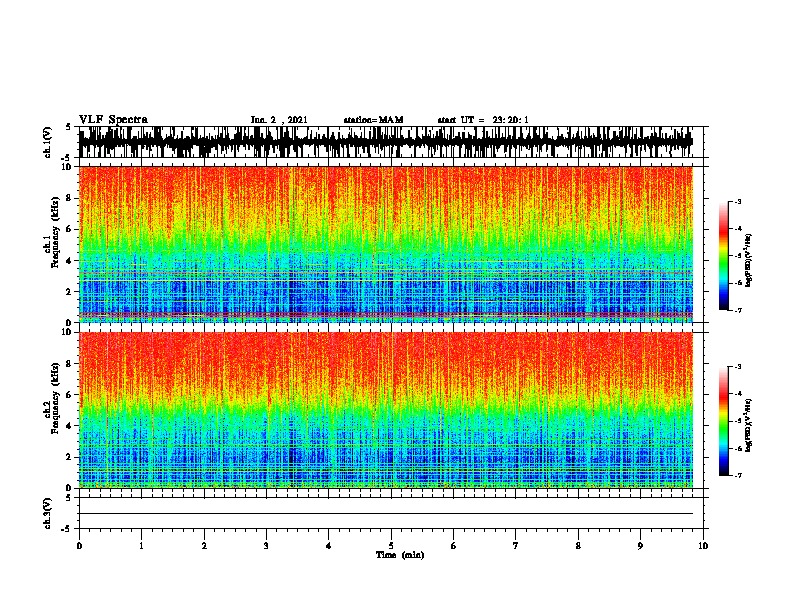
Task: Click the time axis tick label "2"
Action: pyautogui.click(x=204, y=546)
